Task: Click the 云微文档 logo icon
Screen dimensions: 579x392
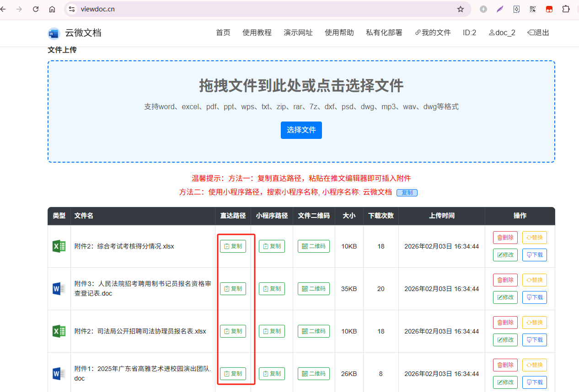Action: pyautogui.click(x=54, y=33)
